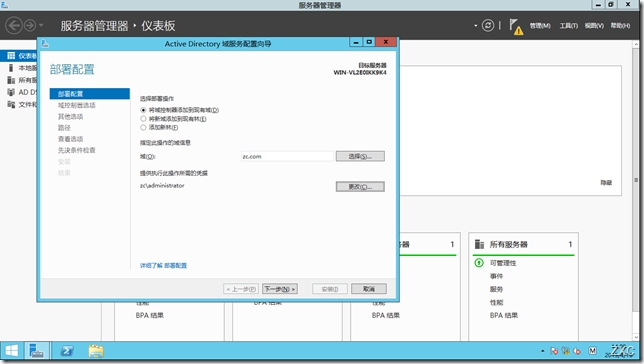Select 本地服务器 icon in sidebar
The image size is (644, 364).
click(x=11, y=68)
